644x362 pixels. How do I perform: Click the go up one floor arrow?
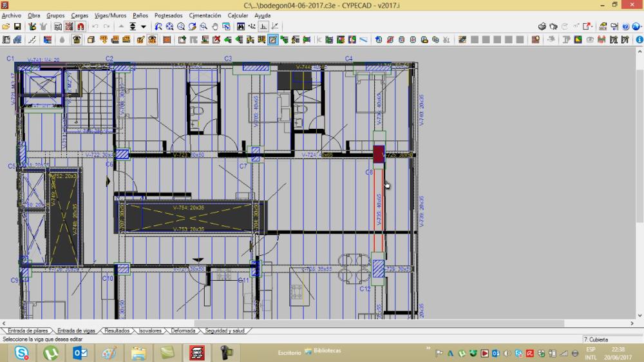click(121, 26)
